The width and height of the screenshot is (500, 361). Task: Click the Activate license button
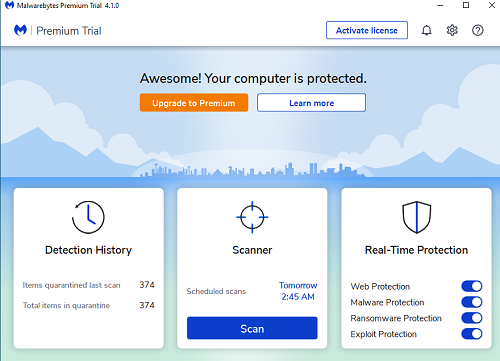(x=367, y=30)
